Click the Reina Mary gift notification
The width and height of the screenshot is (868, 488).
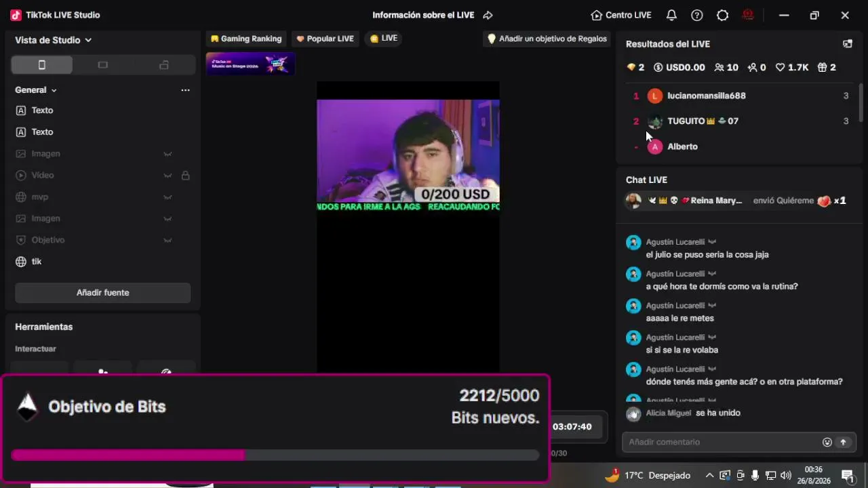(x=736, y=201)
